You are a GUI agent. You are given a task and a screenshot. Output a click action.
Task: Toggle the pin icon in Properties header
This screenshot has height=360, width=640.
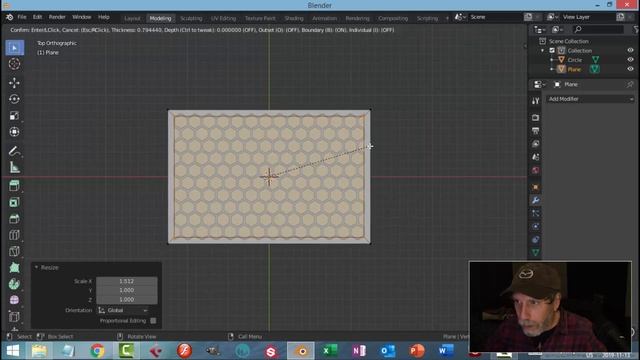(x=630, y=84)
